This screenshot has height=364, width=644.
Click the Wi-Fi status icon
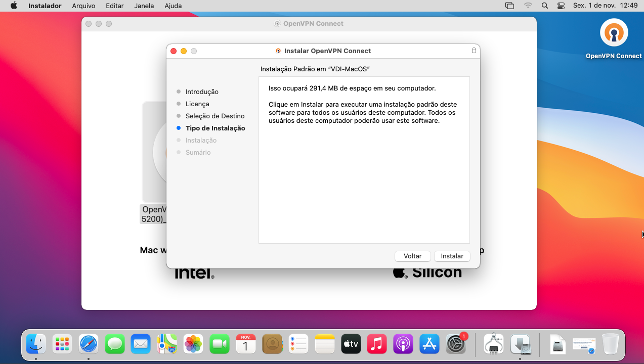click(528, 6)
